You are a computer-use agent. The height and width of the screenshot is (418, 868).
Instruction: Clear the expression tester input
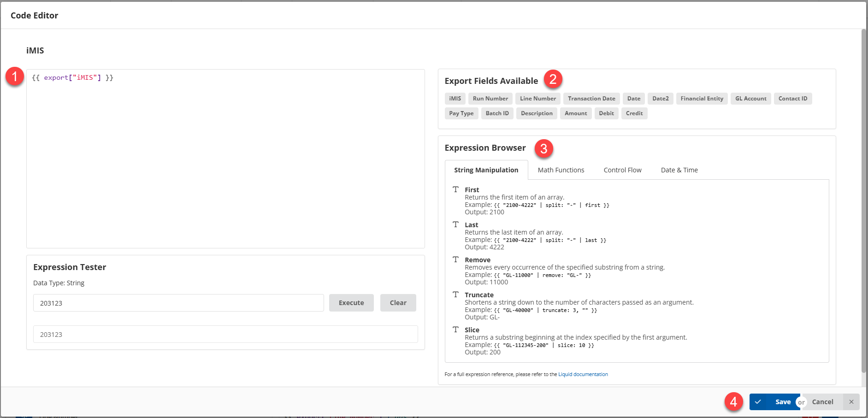(398, 303)
